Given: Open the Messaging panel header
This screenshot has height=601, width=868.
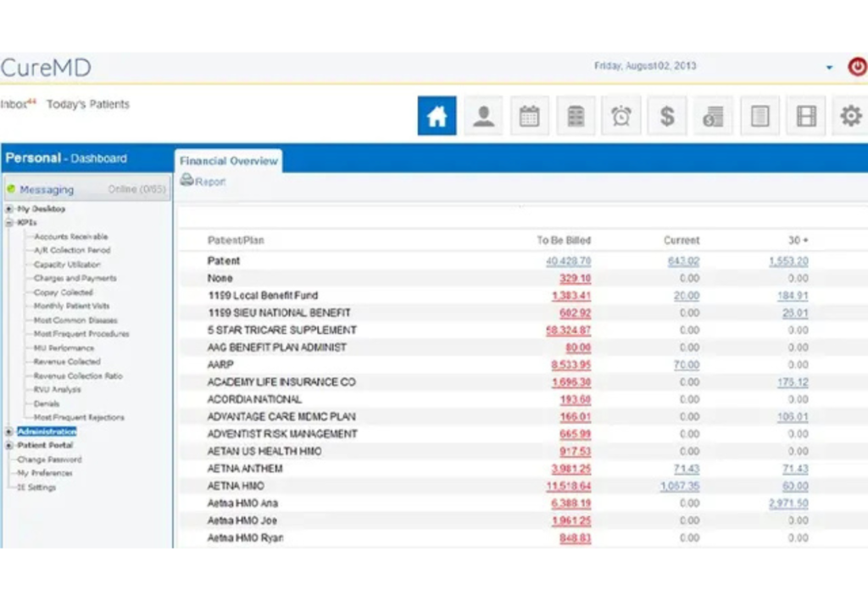Looking at the screenshot, I should (87, 189).
